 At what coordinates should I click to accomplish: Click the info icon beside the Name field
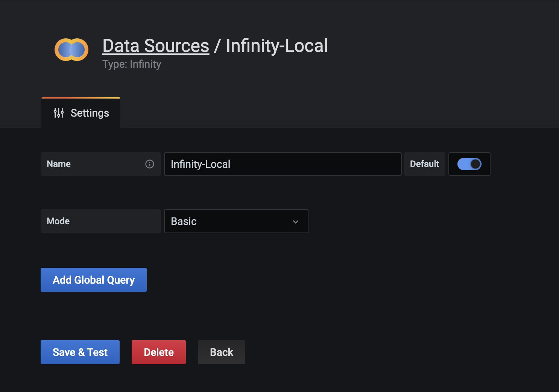150,164
